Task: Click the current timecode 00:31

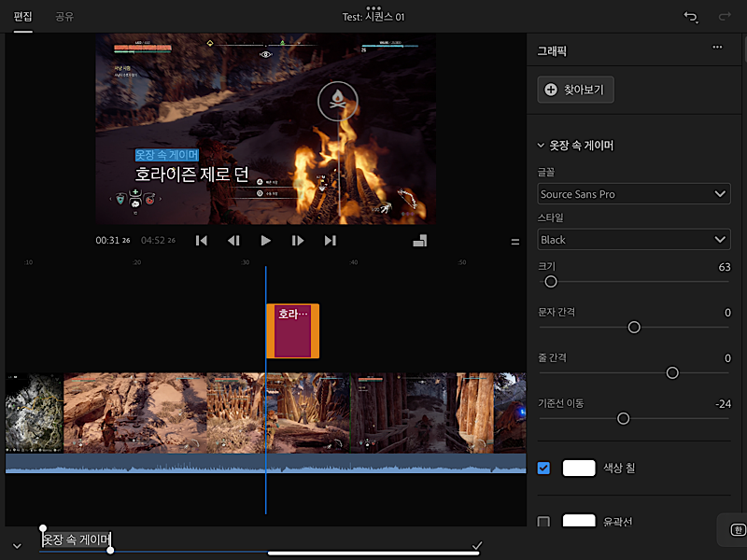Action: pos(112,241)
